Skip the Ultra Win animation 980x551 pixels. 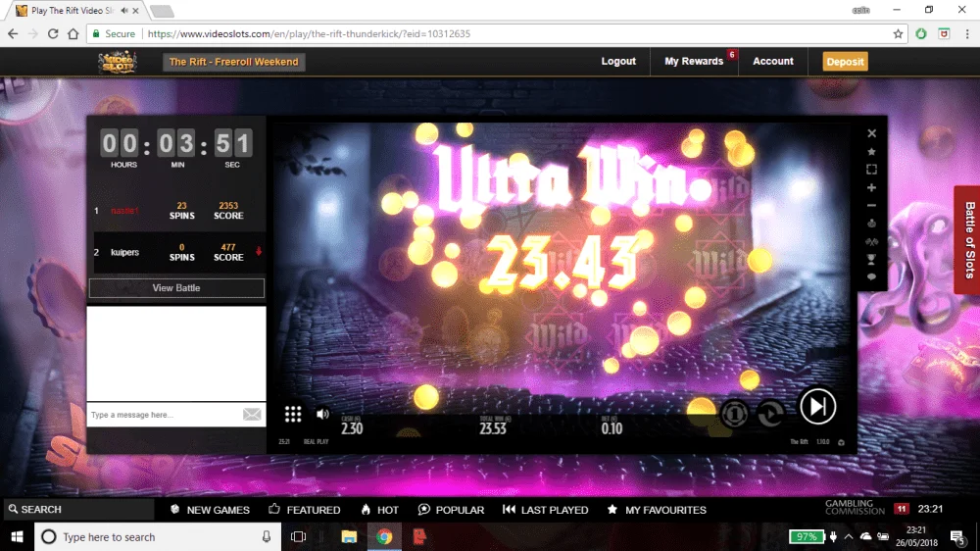[x=817, y=407]
